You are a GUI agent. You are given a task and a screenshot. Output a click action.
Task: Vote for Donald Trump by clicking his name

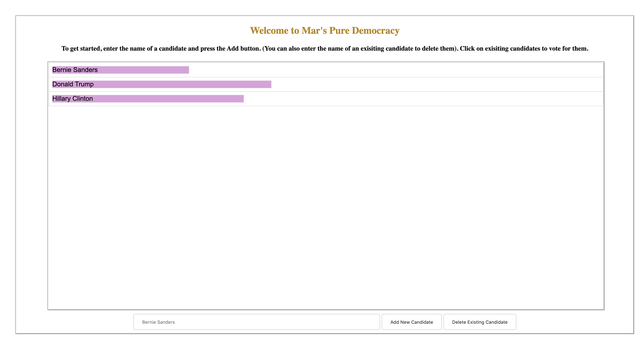73,84
